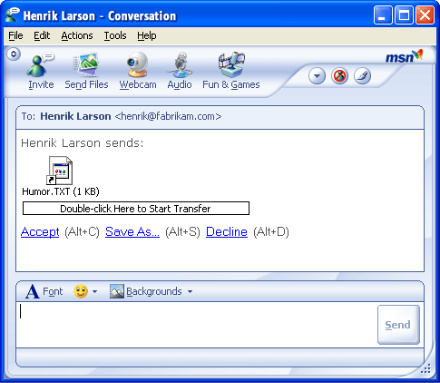The width and height of the screenshot is (440, 383).
Task: Open the Tools menu
Action: (x=115, y=35)
